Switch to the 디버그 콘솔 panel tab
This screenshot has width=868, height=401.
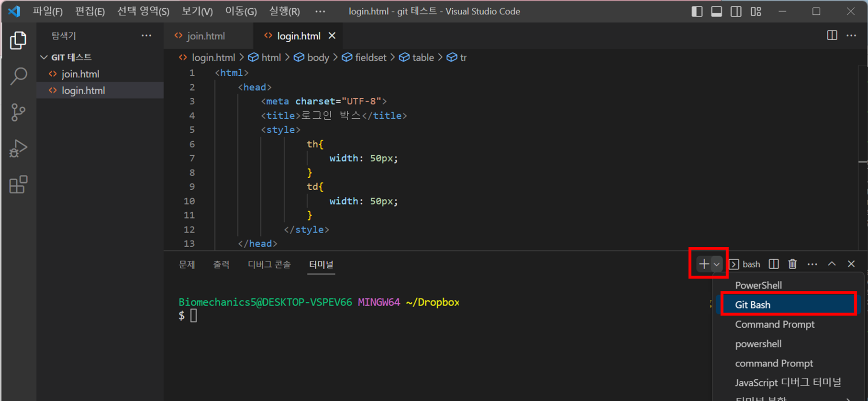(x=269, y=264)
